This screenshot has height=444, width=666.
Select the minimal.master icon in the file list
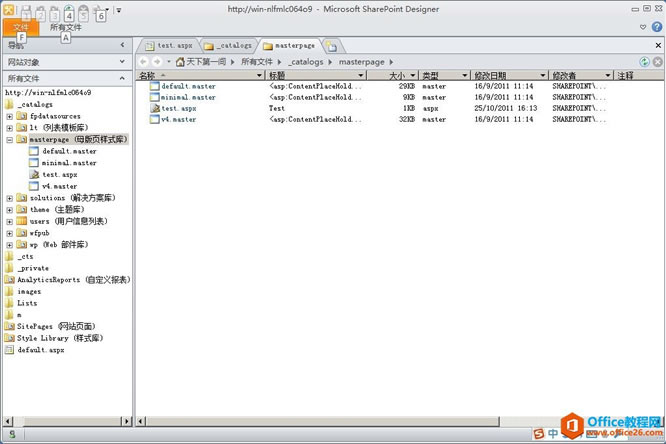[155, 97]
